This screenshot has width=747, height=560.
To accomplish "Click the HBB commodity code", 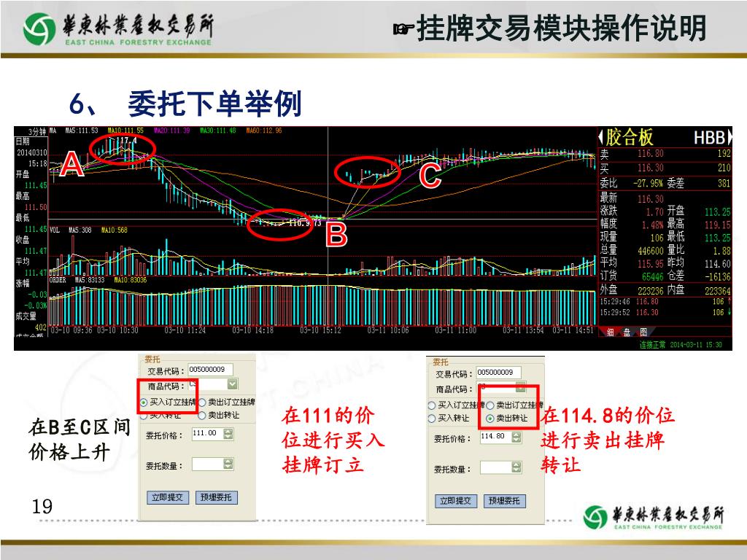I will 709,138.
